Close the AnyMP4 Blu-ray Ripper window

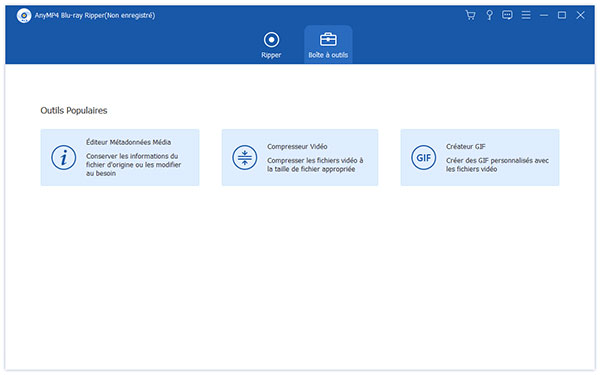[x=580, y=15]
